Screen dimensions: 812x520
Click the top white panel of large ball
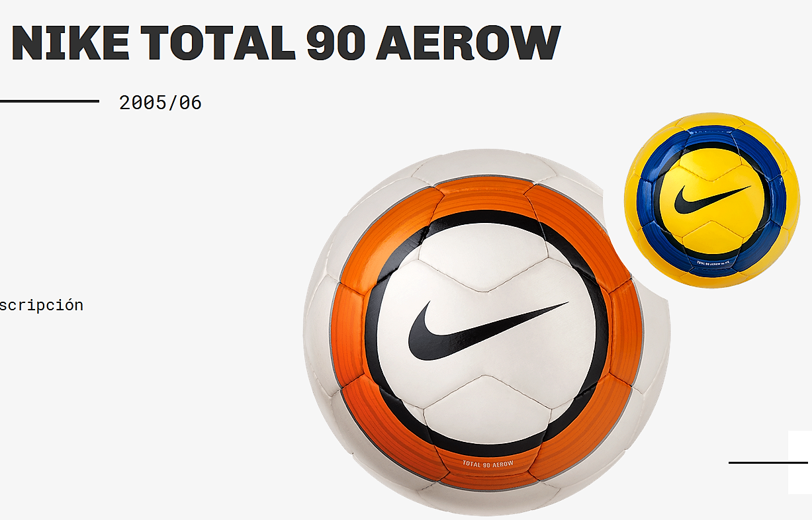click(486, 164)
